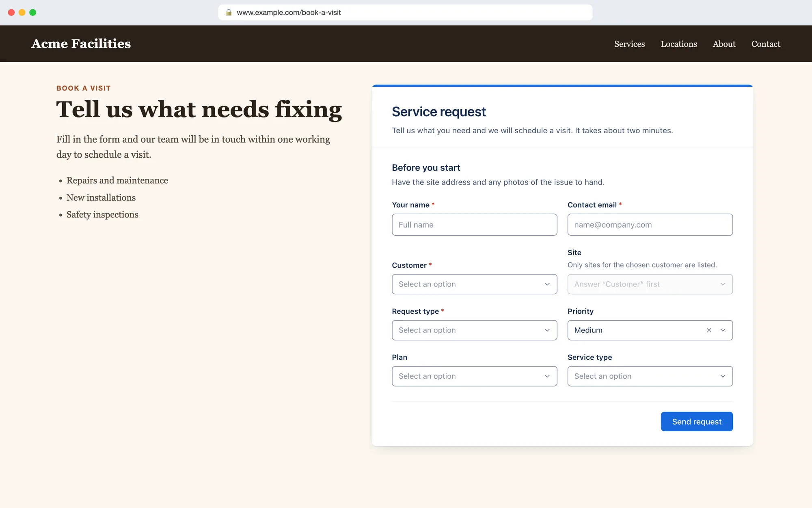Image resolution: width=812 pixels, height=508 pixels.
Task: Open the Services nav item
Action: tap(629, 44)
